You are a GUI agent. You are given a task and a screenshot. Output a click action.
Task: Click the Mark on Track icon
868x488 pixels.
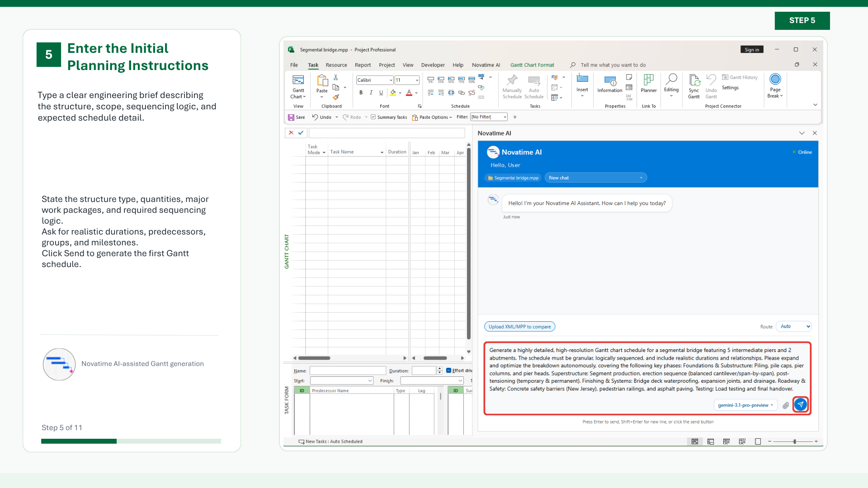click(x=481, y=77)
